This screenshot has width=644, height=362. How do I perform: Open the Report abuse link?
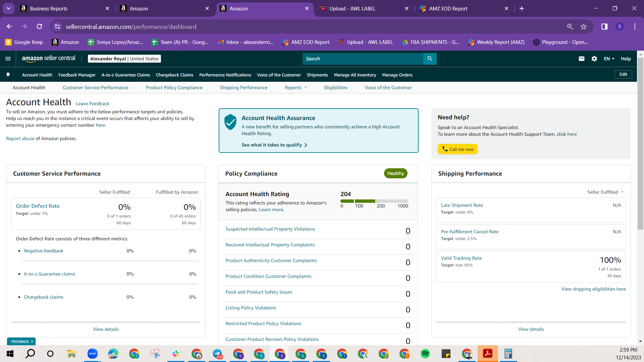[20, 138]
